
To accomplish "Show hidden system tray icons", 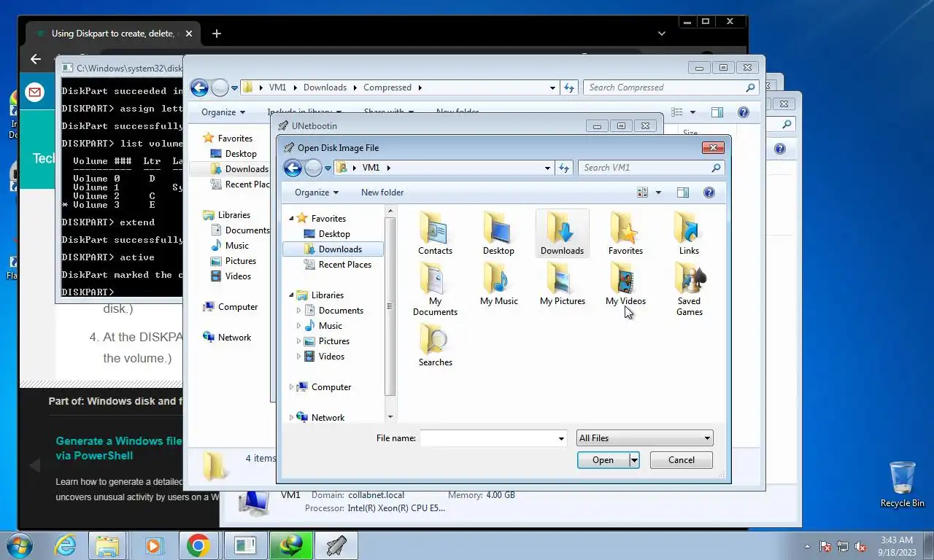I will [807, 546].
